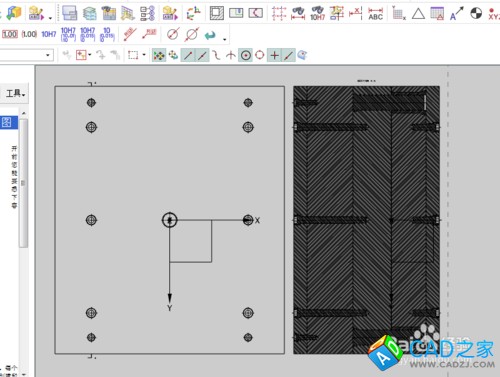
Task: Toggle the arc center snap point
Action: [x=246, y=55]
